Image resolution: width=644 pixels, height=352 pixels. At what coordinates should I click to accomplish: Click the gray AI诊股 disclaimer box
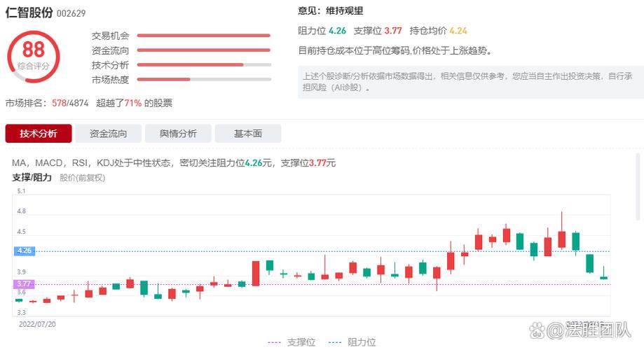pyautogui.click(x=470, y=82)
